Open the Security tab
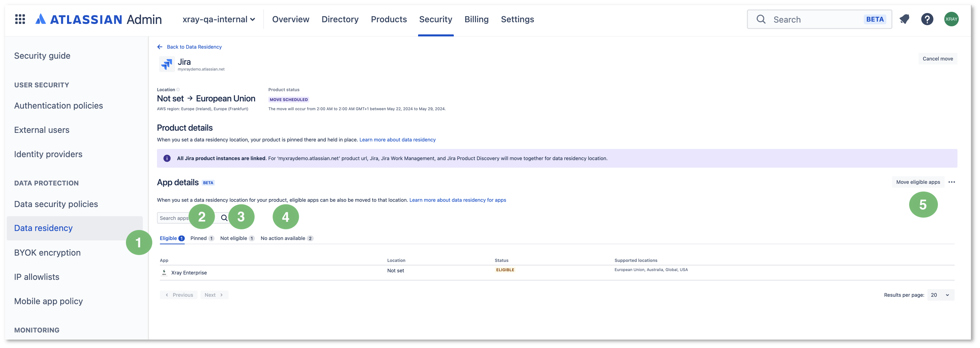This screenshot has width=980, height=348. click(x=435, y=20)
